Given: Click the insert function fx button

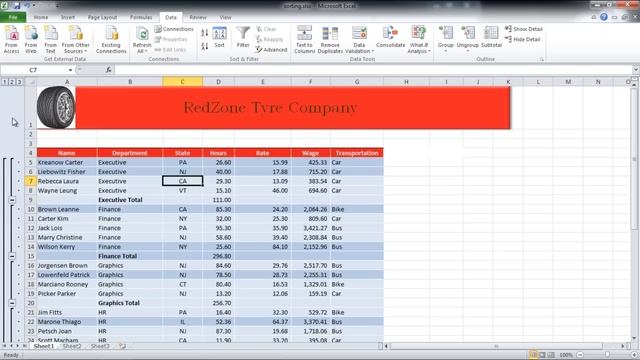Looking at the screenshot, I should click(x=109, y=70).
